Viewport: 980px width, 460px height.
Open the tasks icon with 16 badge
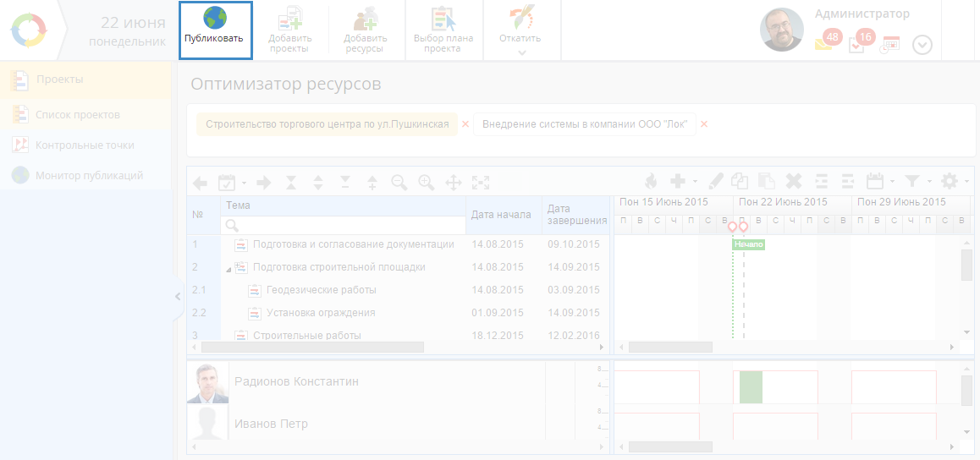856,44
